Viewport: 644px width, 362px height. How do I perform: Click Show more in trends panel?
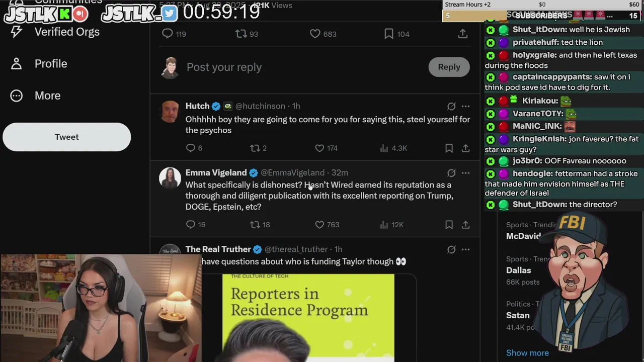point(527,352)
